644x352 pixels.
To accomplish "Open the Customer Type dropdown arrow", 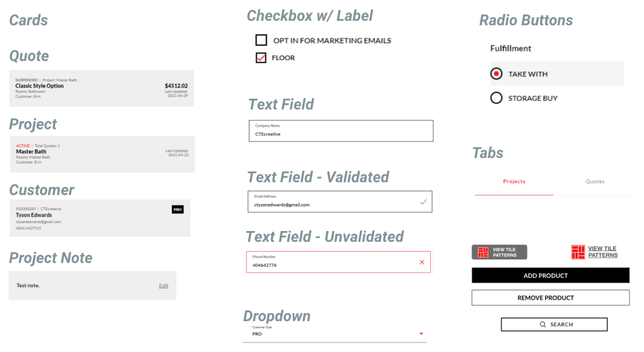I will pyautogui.click(x=421, y=334).
